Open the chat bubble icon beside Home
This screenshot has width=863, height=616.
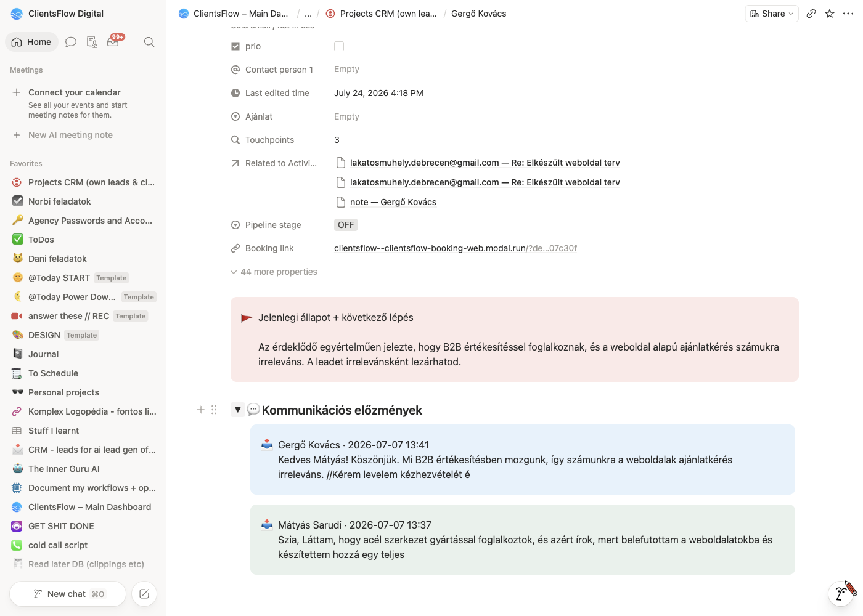tap(71, 42)
